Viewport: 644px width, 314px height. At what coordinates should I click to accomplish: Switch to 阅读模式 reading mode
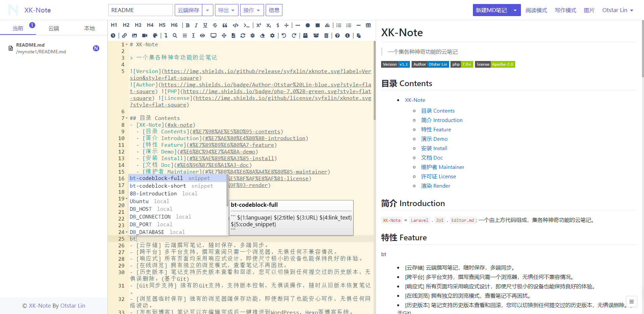tap(536, 10)
